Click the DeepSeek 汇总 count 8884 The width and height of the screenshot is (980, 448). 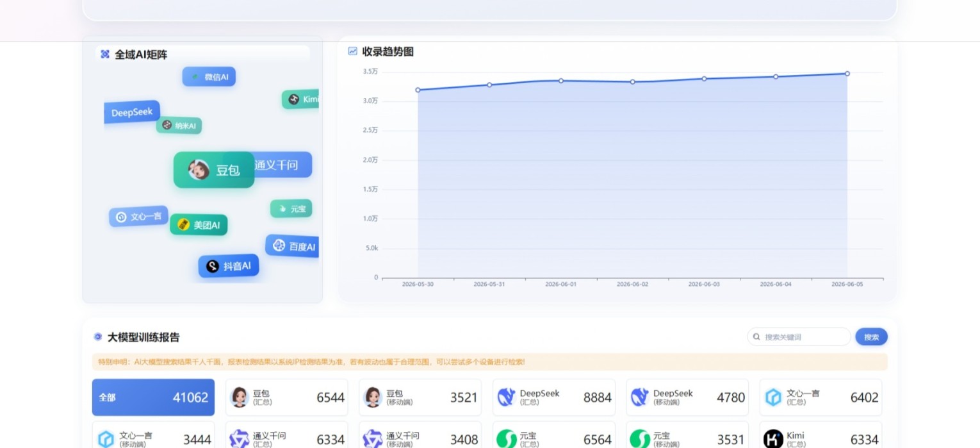(598, 397)
